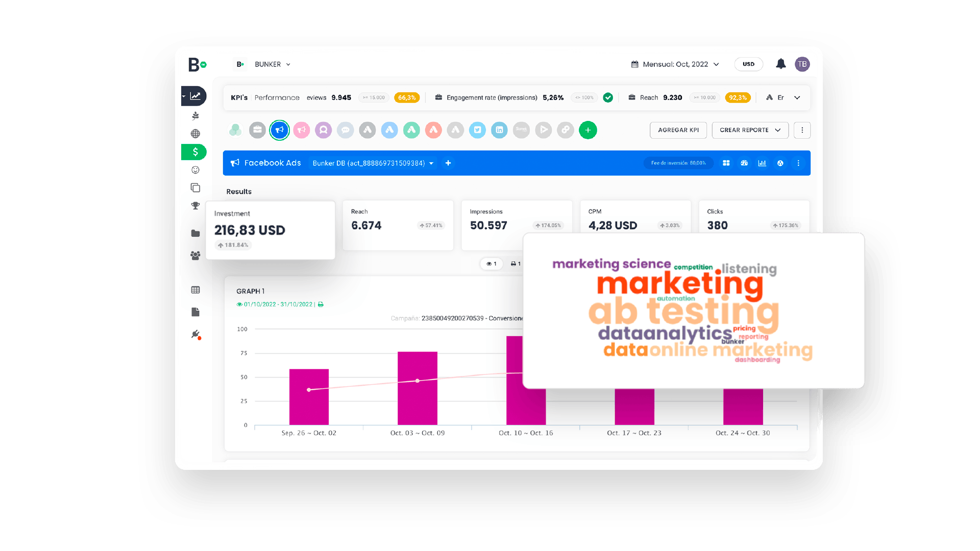Click the Oct. 03 ~ Oct. 09 magenta bar

pyautogui.click(x=418, y=388)
